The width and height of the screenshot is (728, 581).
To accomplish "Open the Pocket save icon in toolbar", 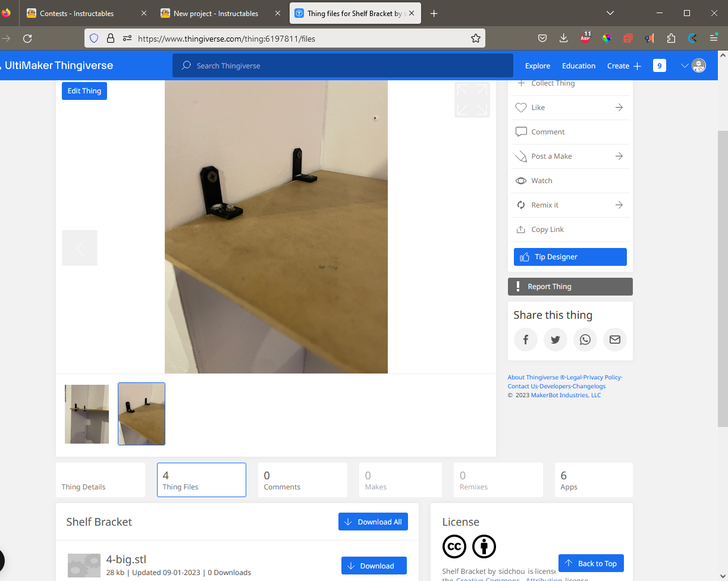I will pyautogui.click(x=542, y=38).
